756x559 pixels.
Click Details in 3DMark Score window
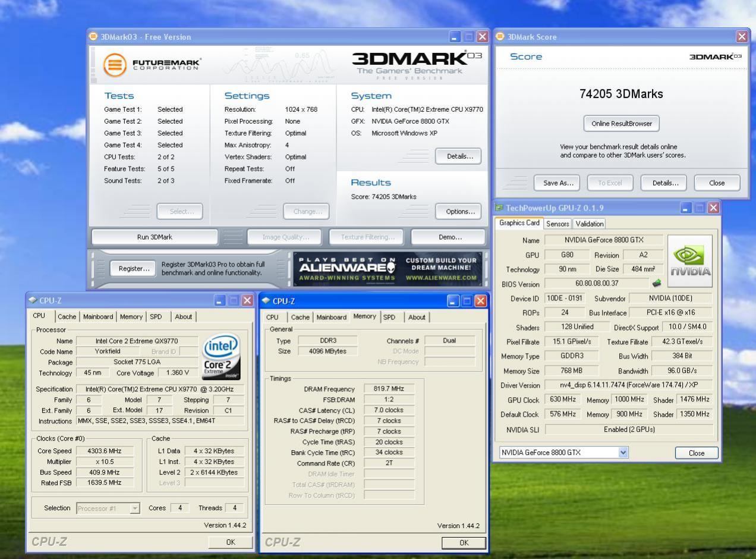(665, 183)
